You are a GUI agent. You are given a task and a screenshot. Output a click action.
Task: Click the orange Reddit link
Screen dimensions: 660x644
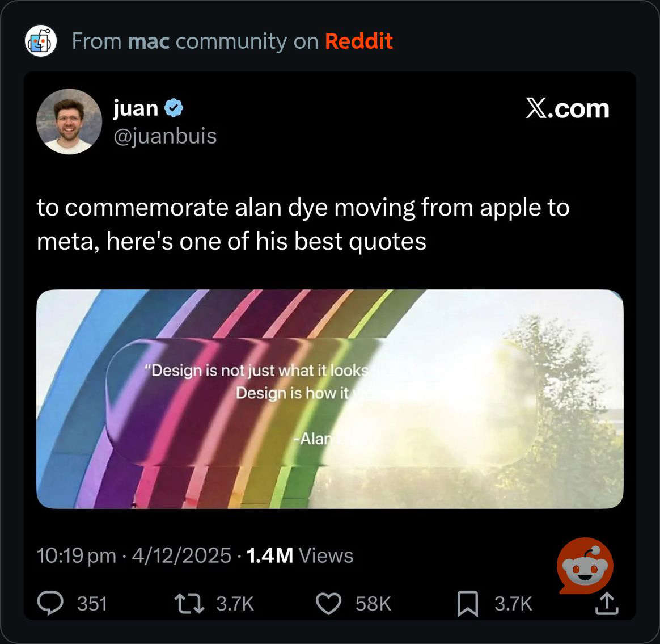(x=358, y=41)
